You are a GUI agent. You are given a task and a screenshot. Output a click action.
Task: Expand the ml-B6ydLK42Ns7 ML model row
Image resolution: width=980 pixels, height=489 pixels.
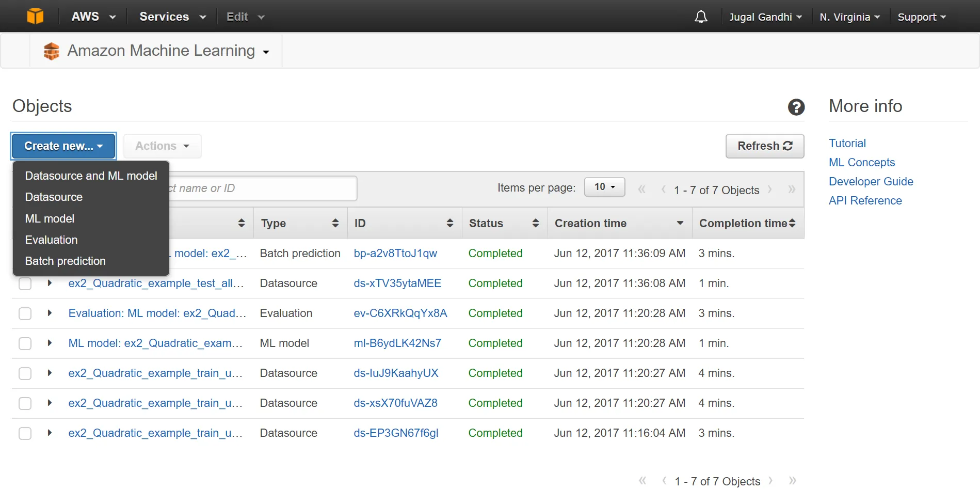50,343
